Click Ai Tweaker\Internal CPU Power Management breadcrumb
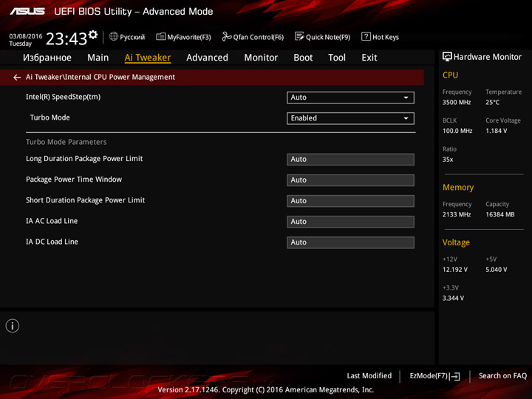 point(100,78)
